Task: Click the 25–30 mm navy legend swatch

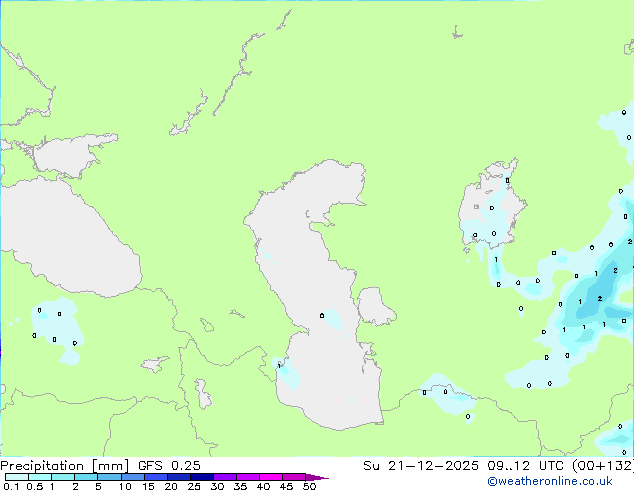Action: point(201,477)
